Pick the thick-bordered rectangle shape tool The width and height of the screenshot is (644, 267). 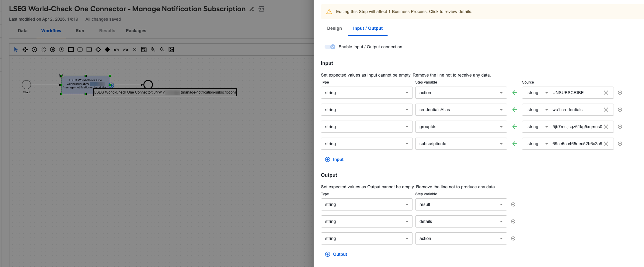(71, 50)
